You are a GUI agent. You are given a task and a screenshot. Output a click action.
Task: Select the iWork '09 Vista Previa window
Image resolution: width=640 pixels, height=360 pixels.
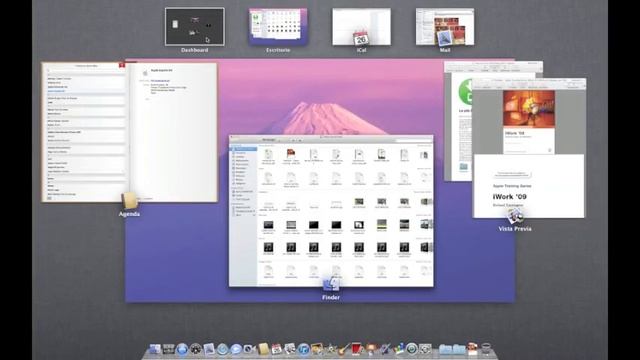(529, 148)
